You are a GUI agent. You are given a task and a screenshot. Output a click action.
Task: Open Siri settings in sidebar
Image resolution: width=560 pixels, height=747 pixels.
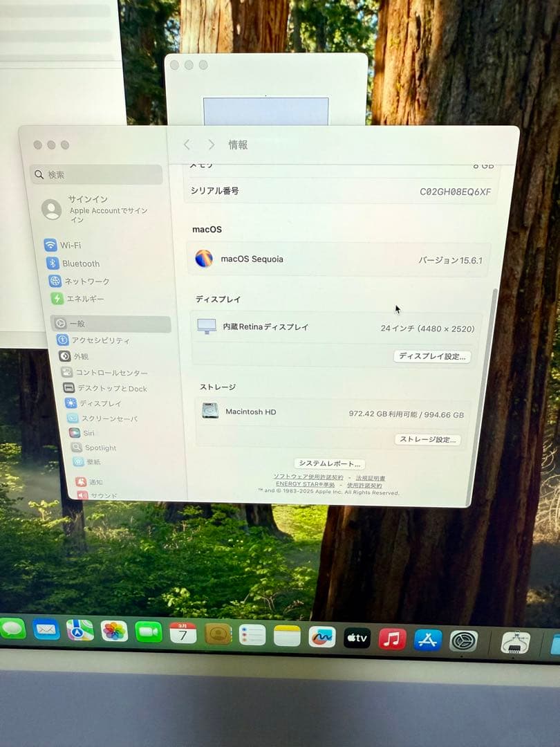pyautogui.click(x=82, y=432)
